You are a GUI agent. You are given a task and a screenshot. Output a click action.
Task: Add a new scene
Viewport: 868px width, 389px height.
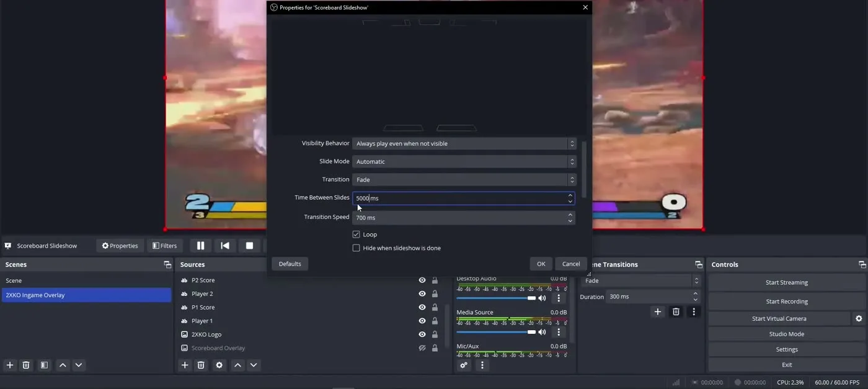click(x=10, y=365)
